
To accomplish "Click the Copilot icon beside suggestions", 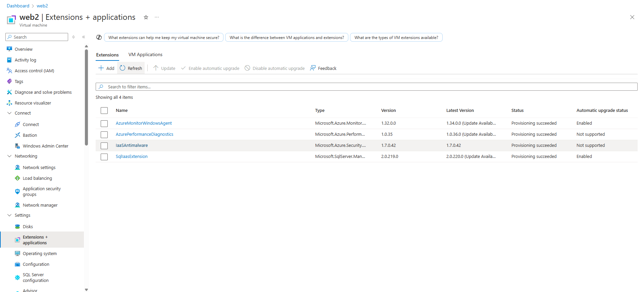I will point(99,37).
